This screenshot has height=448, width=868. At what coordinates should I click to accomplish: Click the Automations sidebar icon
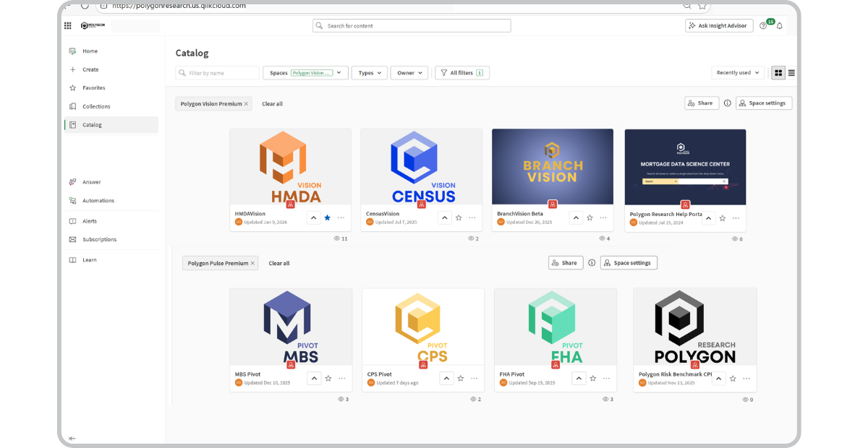tap(74, 200)
